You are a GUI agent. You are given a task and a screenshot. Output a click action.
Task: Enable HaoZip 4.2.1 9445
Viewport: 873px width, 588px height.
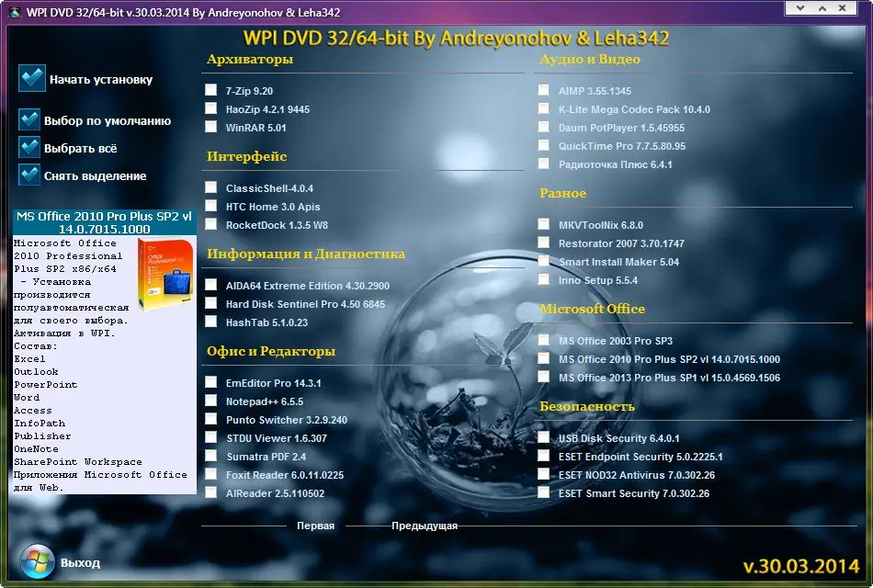pyautogui.click(x=211, y=108)
